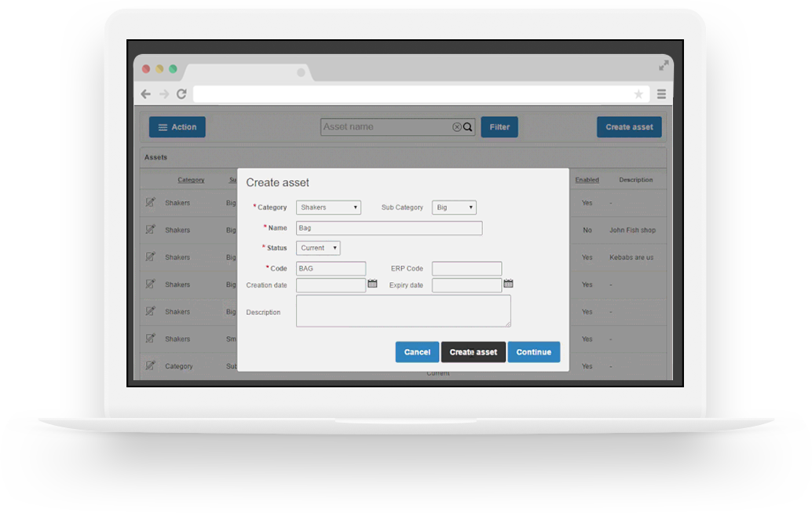Click the 'No' enabled value
This screenshot has width=812, height=513.
587,230
